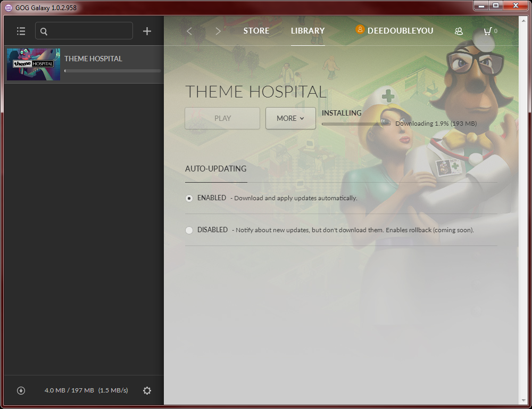Click the Theme Hospital game thumbnail
Viewport: 532px width, 409px height.
tap(33, 64)
